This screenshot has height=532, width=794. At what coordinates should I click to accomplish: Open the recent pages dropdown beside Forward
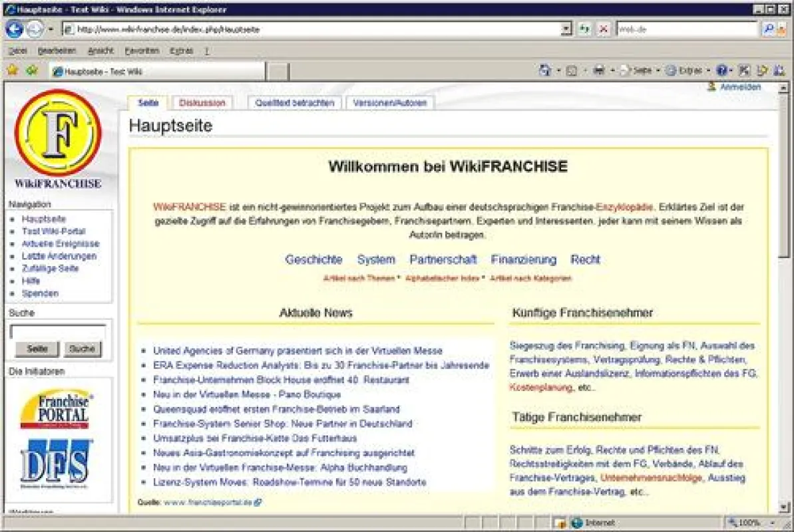51,29
